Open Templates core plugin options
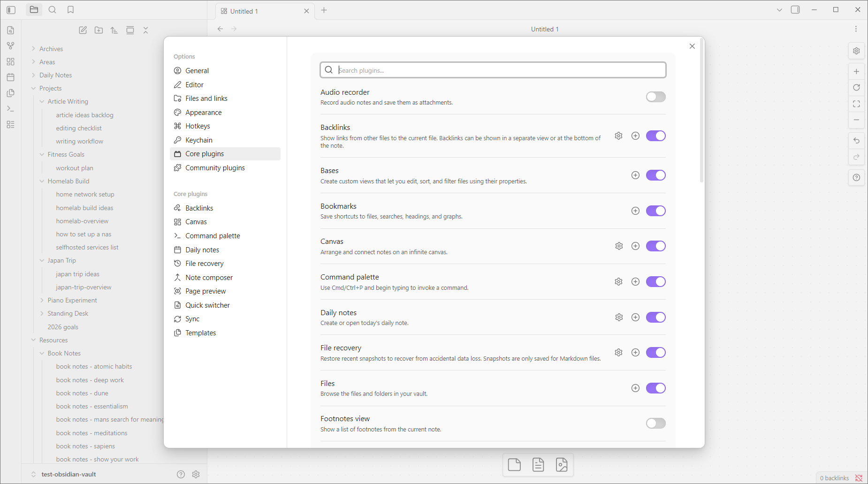 (x=225, y=333)
